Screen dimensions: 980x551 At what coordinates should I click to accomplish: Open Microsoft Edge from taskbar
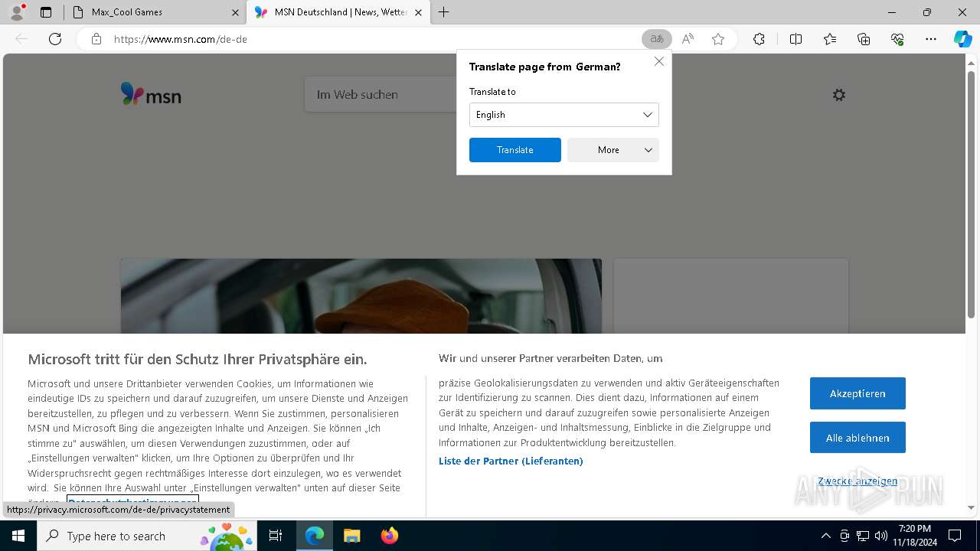pos(315,536)
